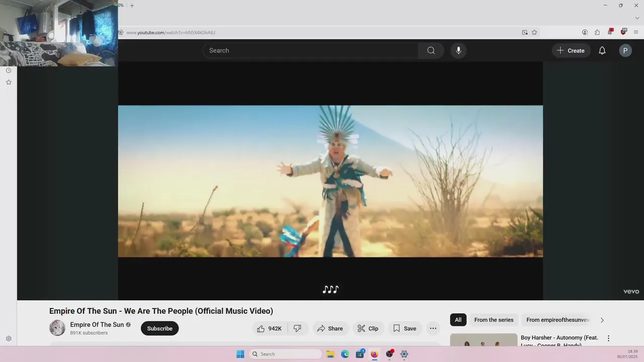The image size is (644, 362).
Task: Switch to Firefox in the taskbar
Action: click(374, 354)
